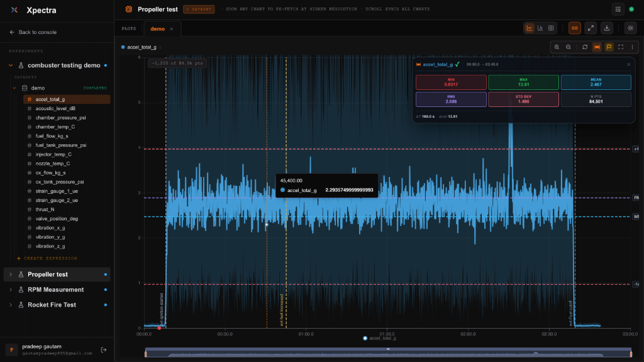Viewport: 644px width, 362px height.
Task: Select strain_gauge_1_ue channel
Action: [67, 191]
